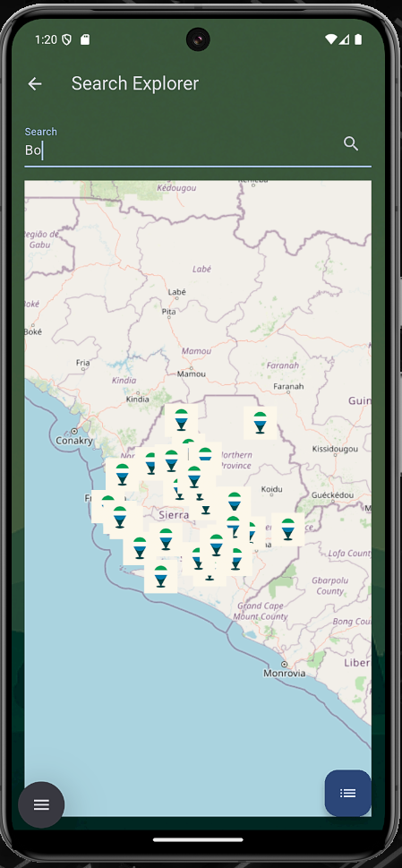Tap the Faranah town label
Screen dimensions: 402x868
(287, 386)
